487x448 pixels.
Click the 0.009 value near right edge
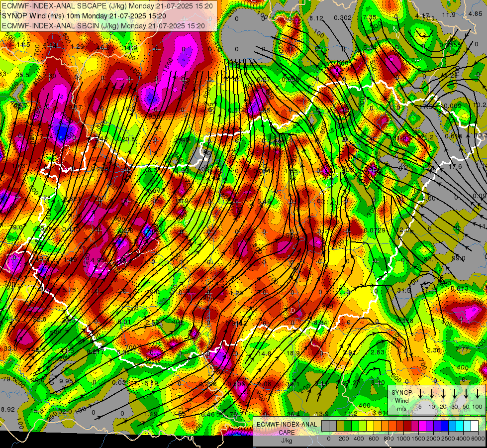(x=453, y=106)
